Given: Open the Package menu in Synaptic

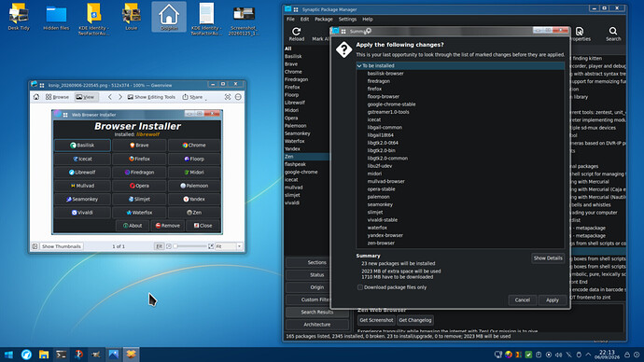Looking at the screenshot, I should tap(324, 19).
